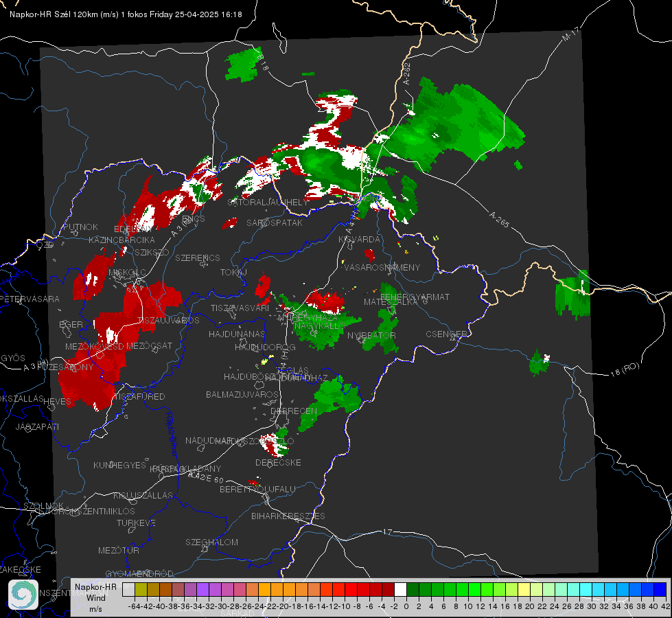Click the MEZŐKÖVESD town label
672x618 pixels.
(x=95, y=346)
